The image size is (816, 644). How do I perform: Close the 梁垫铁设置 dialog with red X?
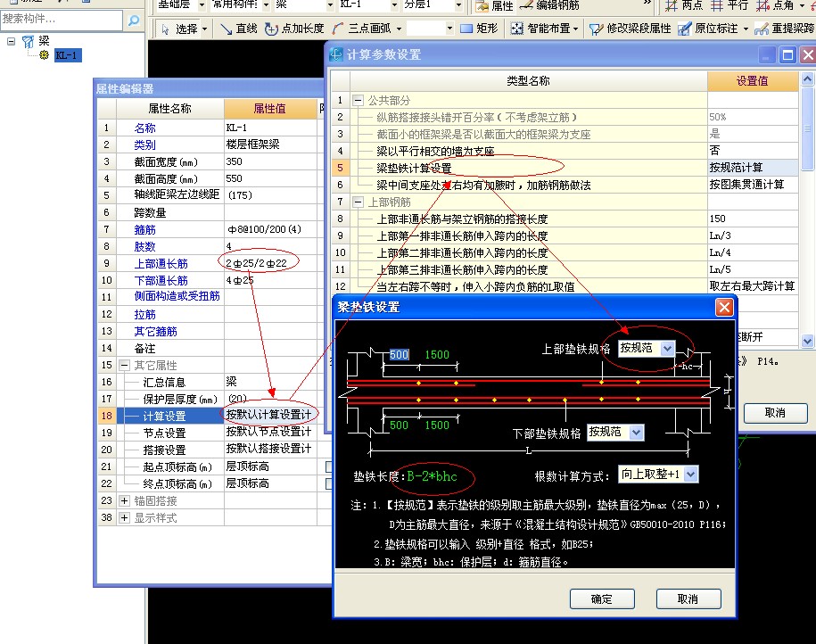pyautogui.click(x=724, y=307)
